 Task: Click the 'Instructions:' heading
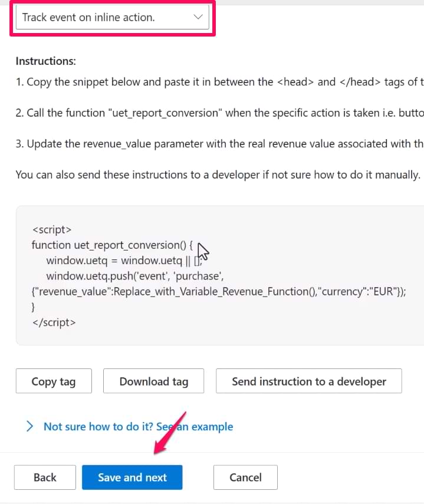(x=46, y=61)
